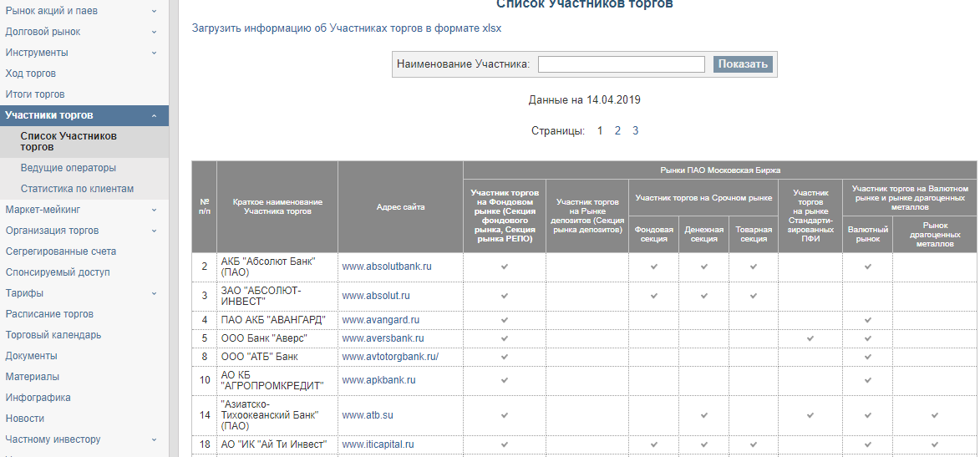Image resolution: width=980 pixels, height=457 pixels.
Task: Open 'Торговый календарь' sidebar item
Action: point(53,335)
